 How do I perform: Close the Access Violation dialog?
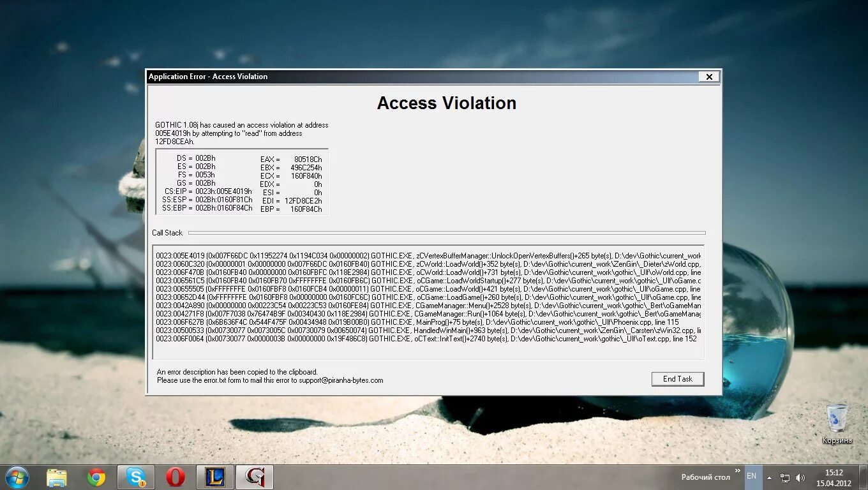[x=708, y=77]
